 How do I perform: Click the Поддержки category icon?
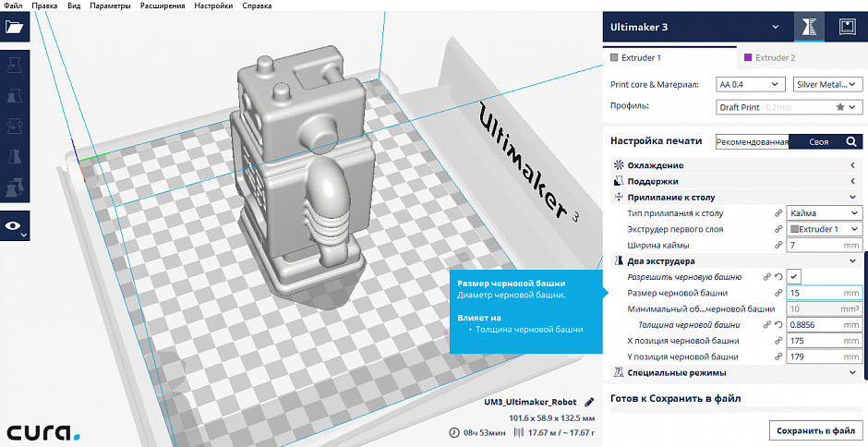pos(619,181)
